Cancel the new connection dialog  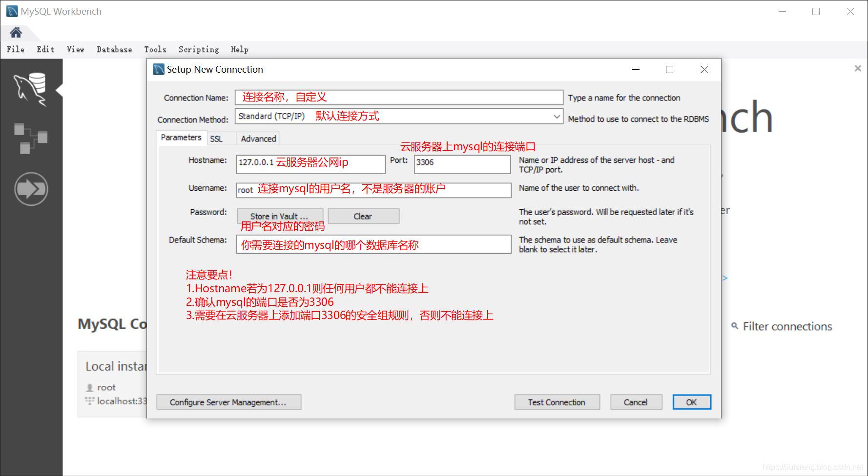click(x=636, y=402)
